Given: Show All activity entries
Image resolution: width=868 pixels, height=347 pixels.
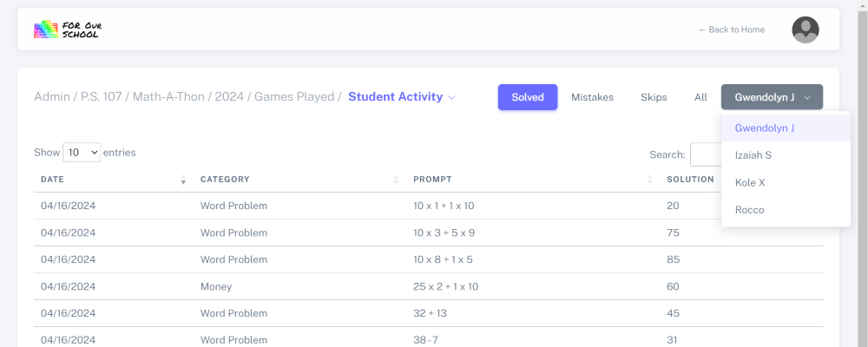Looking at the screenshot, I should pyautogui.click(x=700, y=97).
